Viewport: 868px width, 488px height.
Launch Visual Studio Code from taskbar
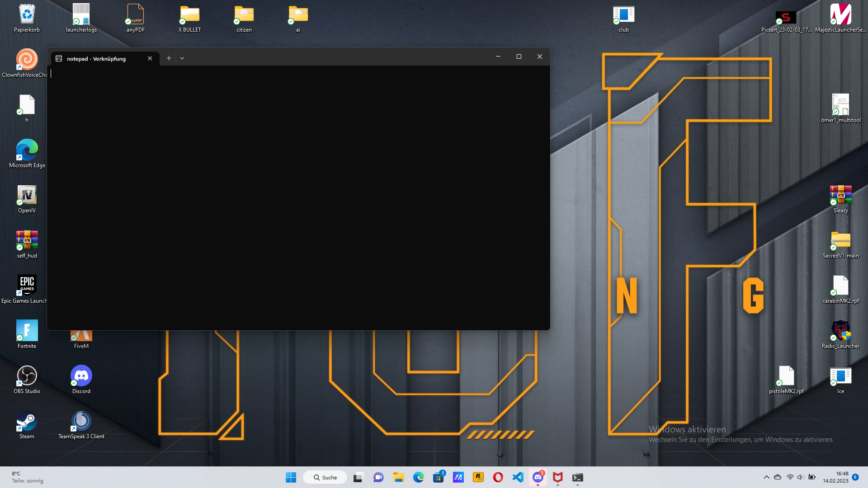tap(518, 477)
